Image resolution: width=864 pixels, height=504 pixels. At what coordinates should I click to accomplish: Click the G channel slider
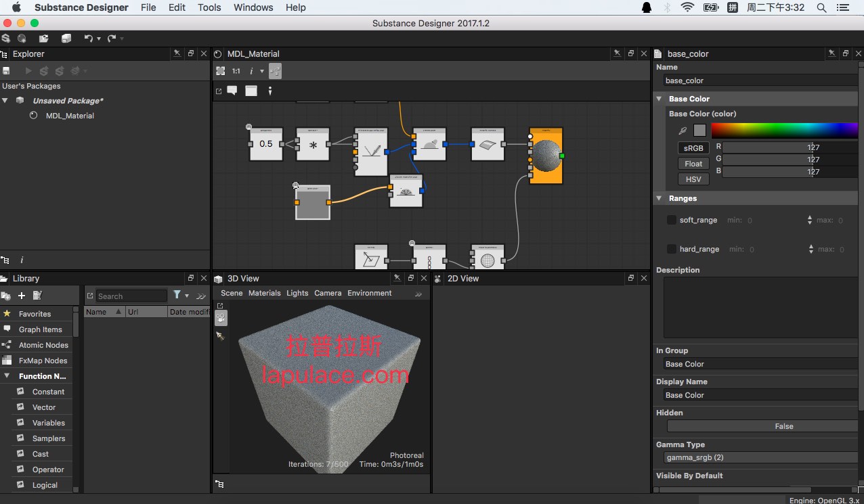(x=790, y=160)
